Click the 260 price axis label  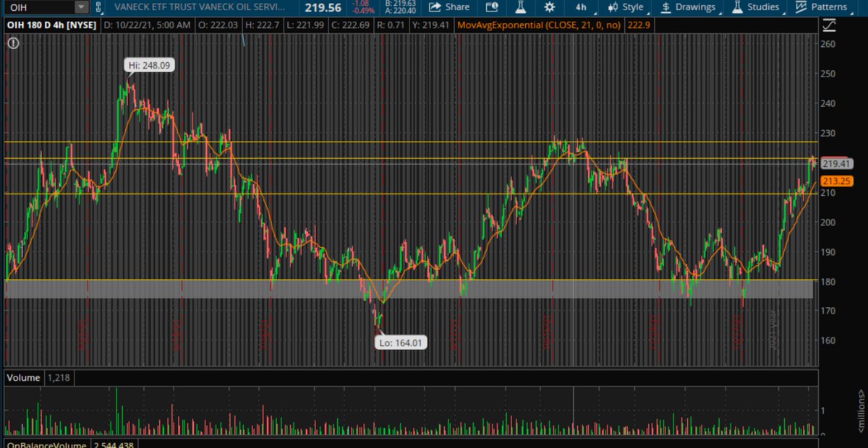[x=829, y=44]
